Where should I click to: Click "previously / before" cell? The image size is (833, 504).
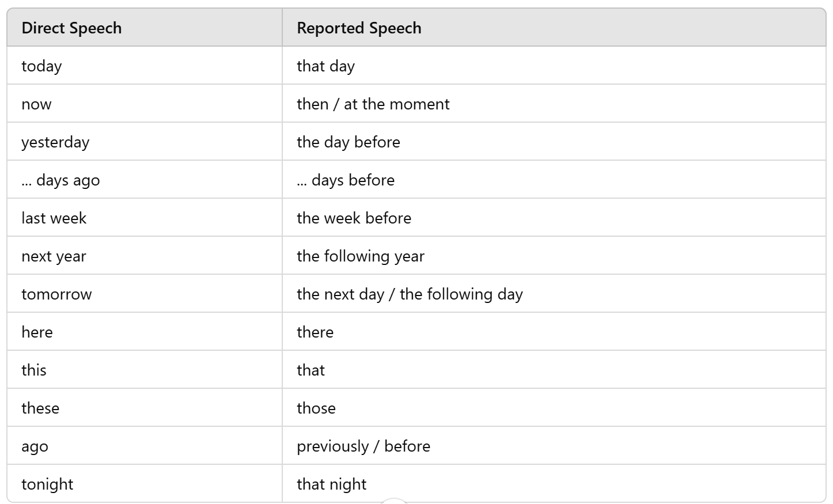pos(363,446)
